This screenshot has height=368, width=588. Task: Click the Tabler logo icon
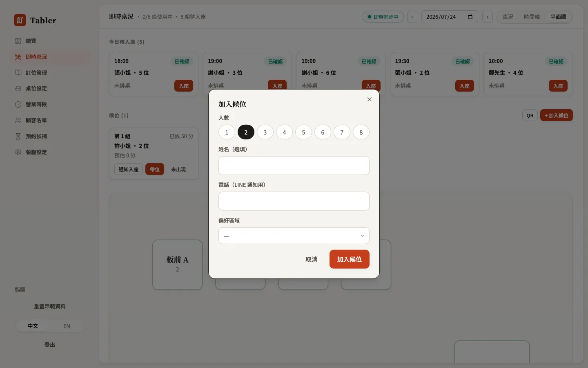tap(20, 20)
